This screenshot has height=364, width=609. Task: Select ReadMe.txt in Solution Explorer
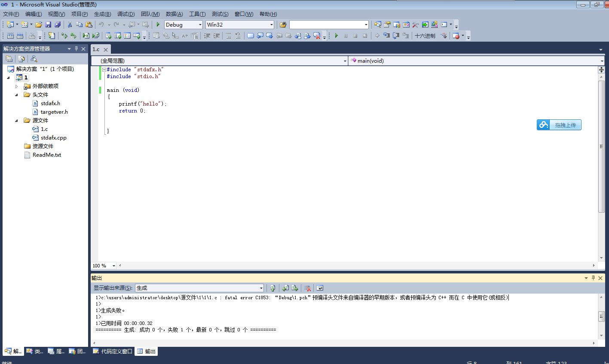pos(47,155)
